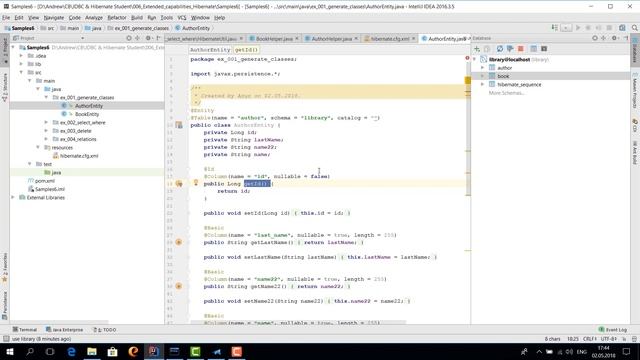Open the run configuration dropdown
The image size is (640, 360).
(566, 28)
